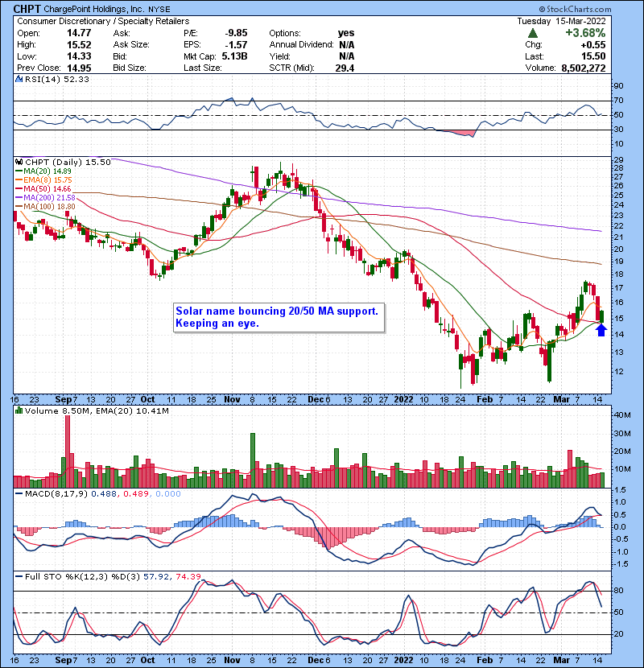
Task: Click the EMA(8) 15.75 legend entry
Action: pyautogui.click(x=47, y=180)
